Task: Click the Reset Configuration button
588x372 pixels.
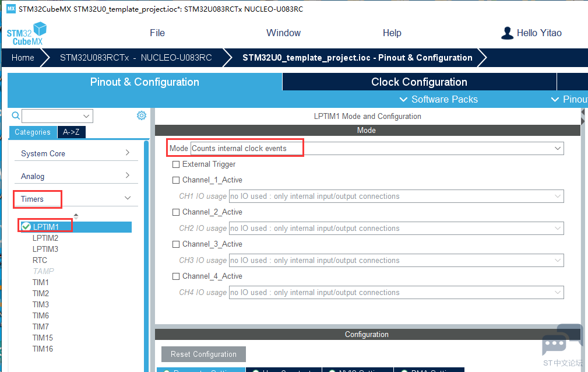Action: pyautogui.click(x=203, y=354)
